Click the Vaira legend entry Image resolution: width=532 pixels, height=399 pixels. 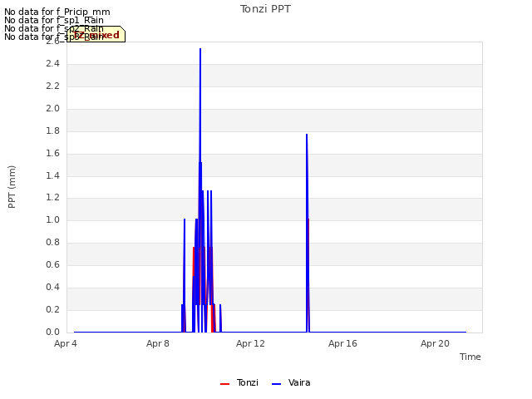click(291, 382)
